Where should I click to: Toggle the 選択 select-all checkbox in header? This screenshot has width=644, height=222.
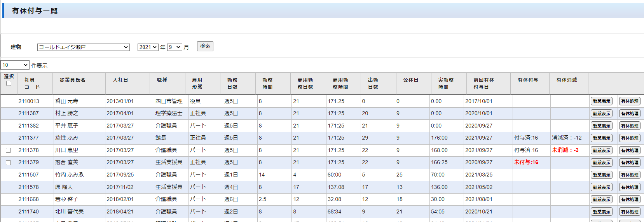point(9,83)
